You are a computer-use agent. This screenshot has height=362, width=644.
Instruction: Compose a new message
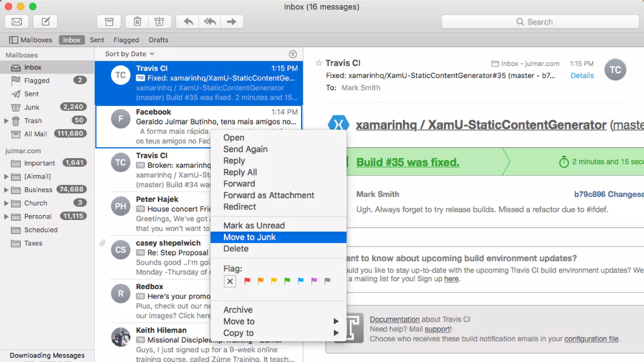pos(46,22)
